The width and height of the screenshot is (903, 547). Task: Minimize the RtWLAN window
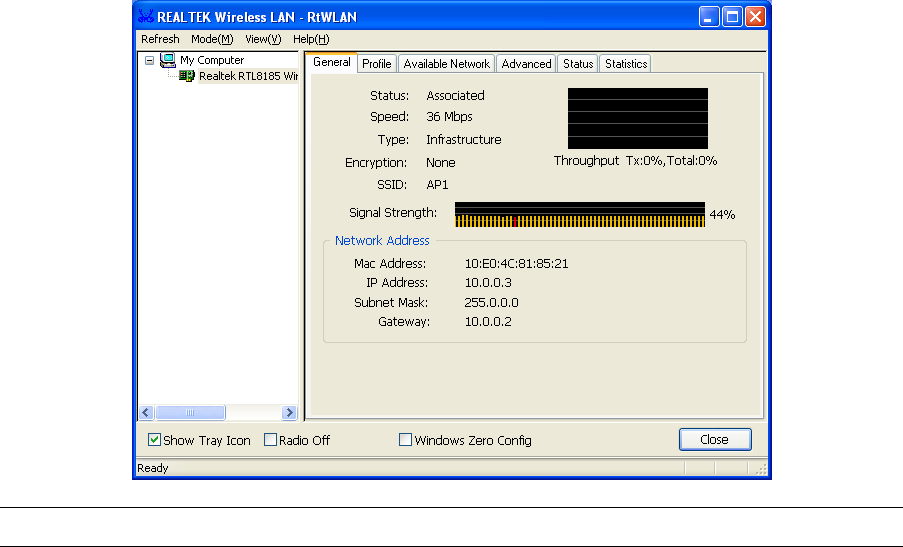pyautogui.click(x=709, y=17)
